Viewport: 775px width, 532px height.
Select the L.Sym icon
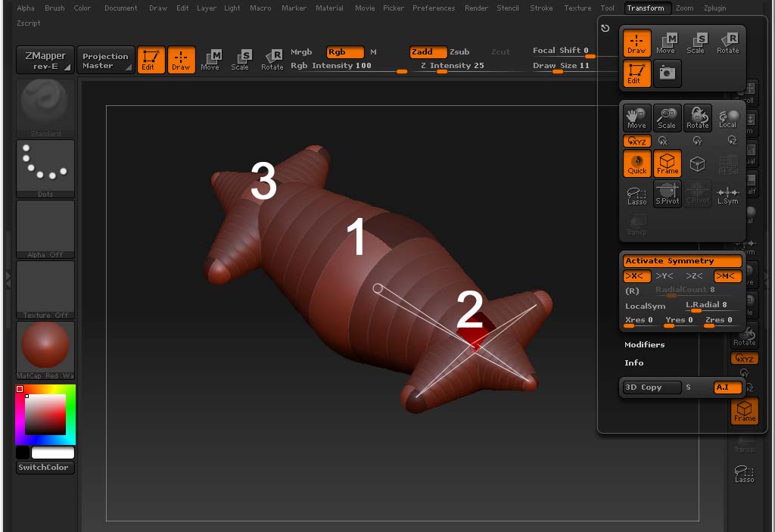[727, 195]
